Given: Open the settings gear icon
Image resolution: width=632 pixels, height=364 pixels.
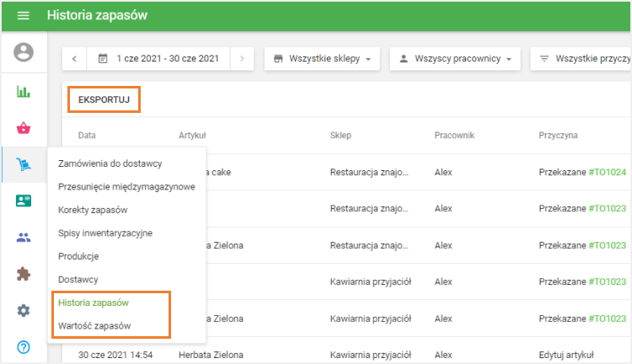Looking at the screenshot, I should 24,310.
